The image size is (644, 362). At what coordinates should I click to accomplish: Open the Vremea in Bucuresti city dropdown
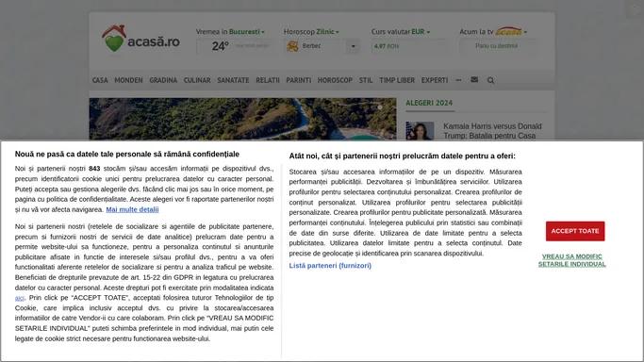tap(246, 32)
